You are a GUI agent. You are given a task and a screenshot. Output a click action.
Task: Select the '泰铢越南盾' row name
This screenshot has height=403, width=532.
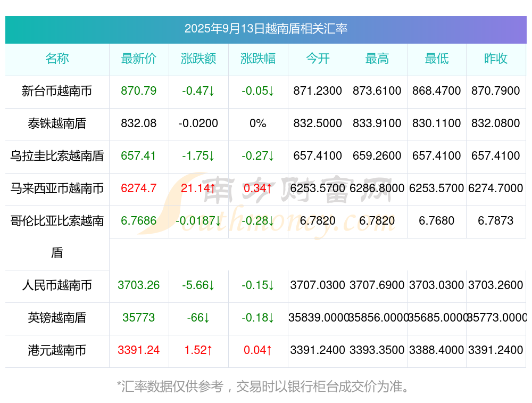coord(57,124)
